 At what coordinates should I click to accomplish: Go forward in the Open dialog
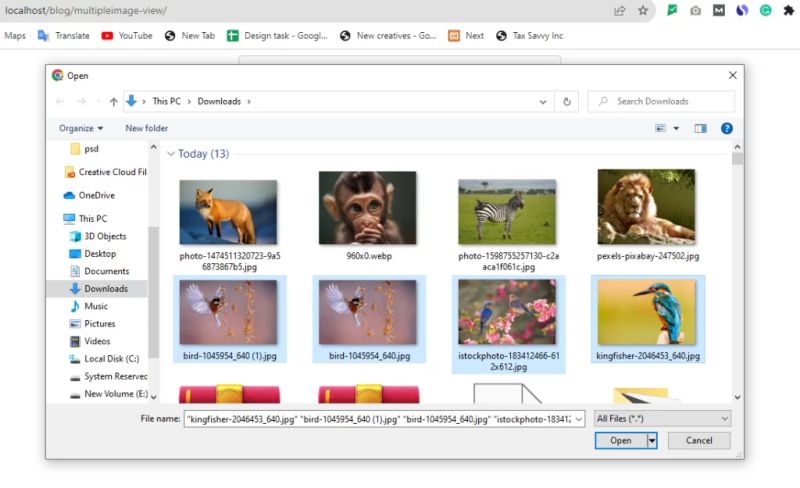[x=81, y=102]
